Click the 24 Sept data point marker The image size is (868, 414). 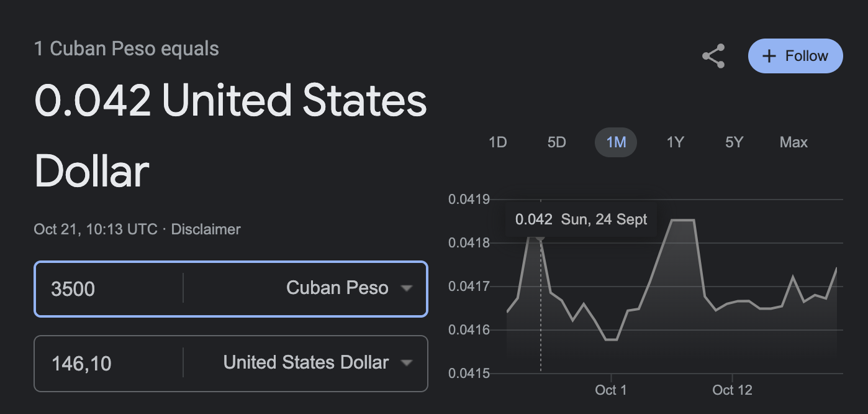pos(540,236)
